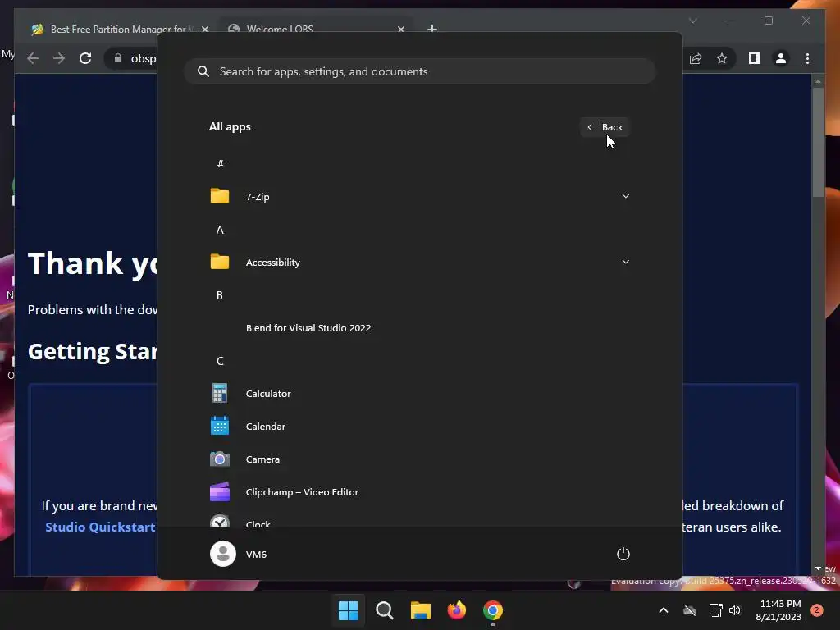The width and height of the screenshot is (840, 630).
Task: Open Clipchamp – Video Editor
Action: tap(419, 492)
